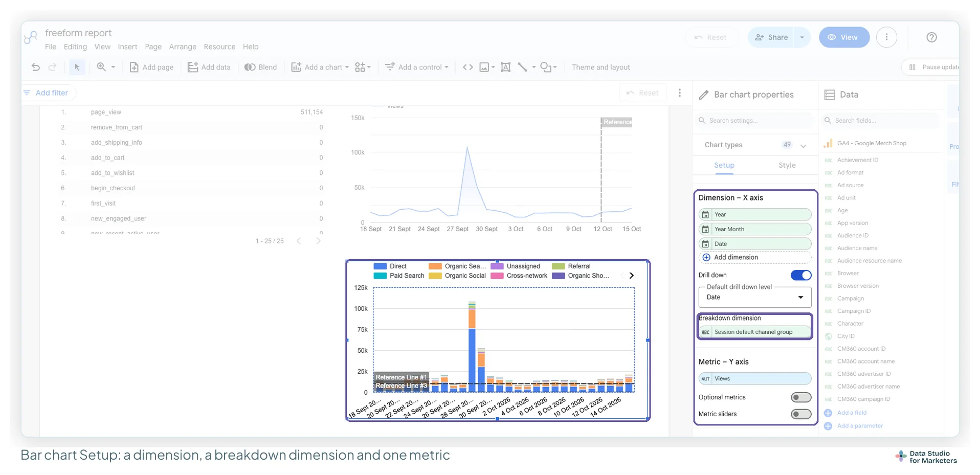The height and width of the screenshot is (475, 980).
Task: Select the pointer selection tool
Action: pos(77,67)
